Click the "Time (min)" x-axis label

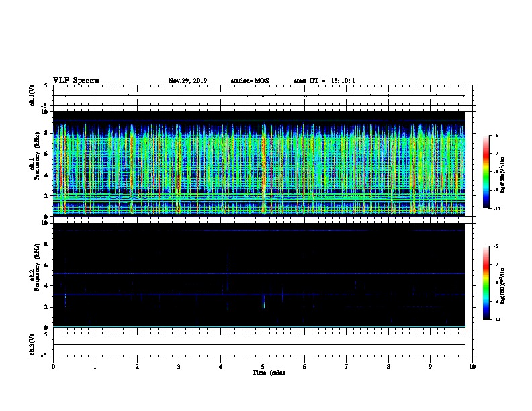269,373
